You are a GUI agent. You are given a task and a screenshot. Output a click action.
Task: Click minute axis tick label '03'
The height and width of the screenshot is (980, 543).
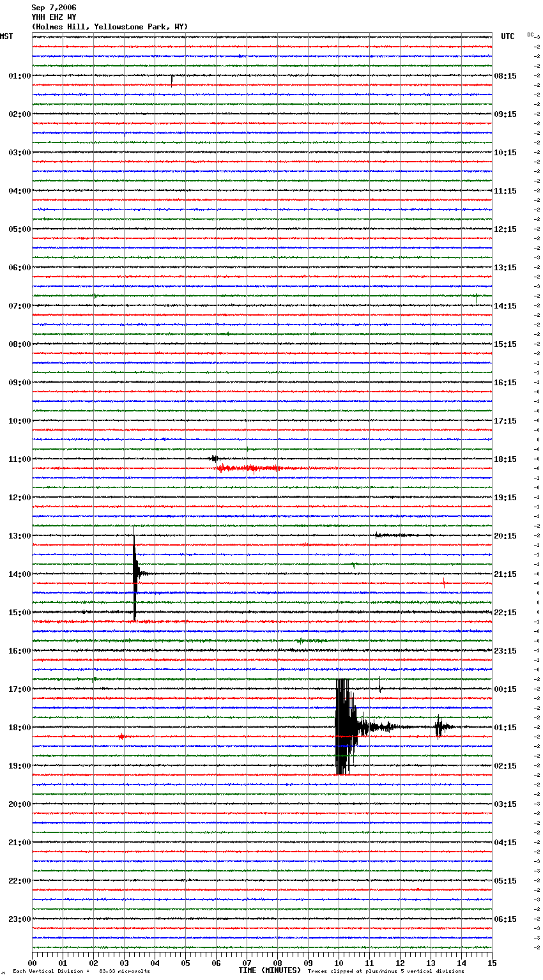(124, 963)
